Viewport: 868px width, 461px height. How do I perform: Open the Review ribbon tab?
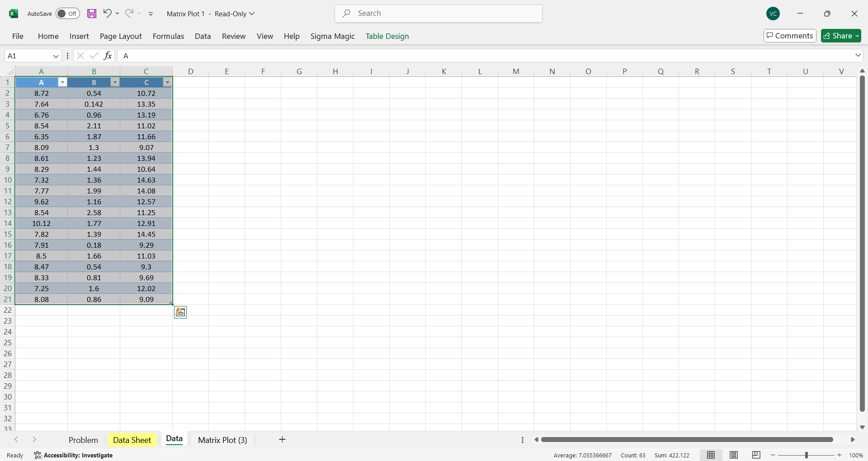click(234, 36)
